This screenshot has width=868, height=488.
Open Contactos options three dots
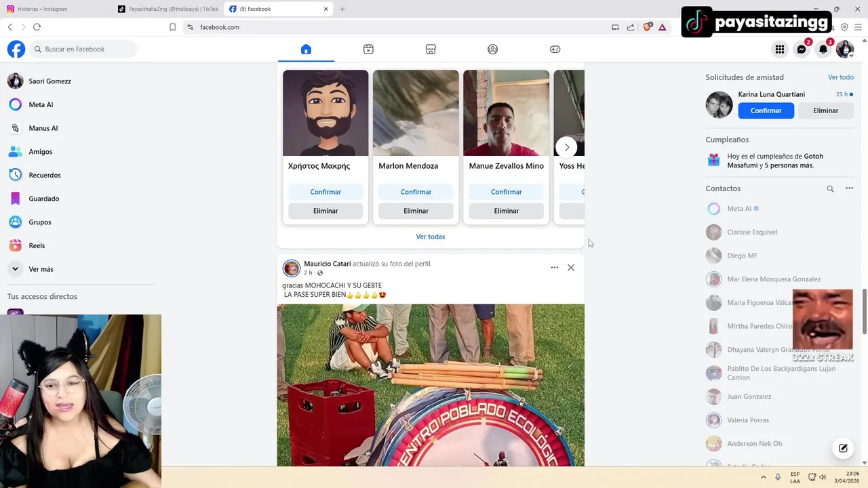[x=849, y=188]
